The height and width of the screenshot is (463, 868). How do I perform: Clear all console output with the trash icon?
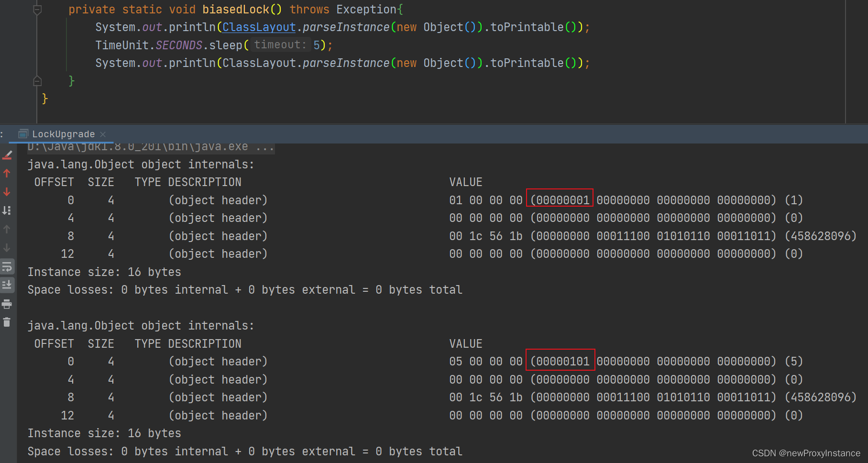point(7,322)
